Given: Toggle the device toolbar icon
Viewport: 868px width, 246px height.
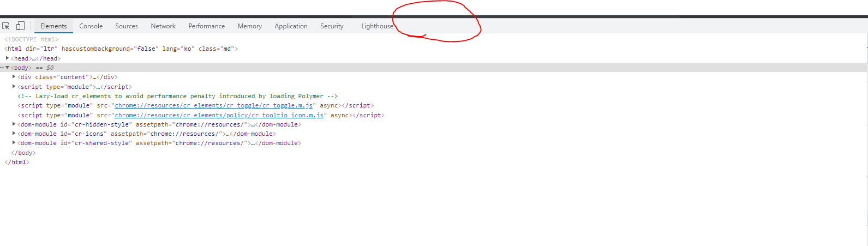Looking at the screenshot, I should point(20,26).
